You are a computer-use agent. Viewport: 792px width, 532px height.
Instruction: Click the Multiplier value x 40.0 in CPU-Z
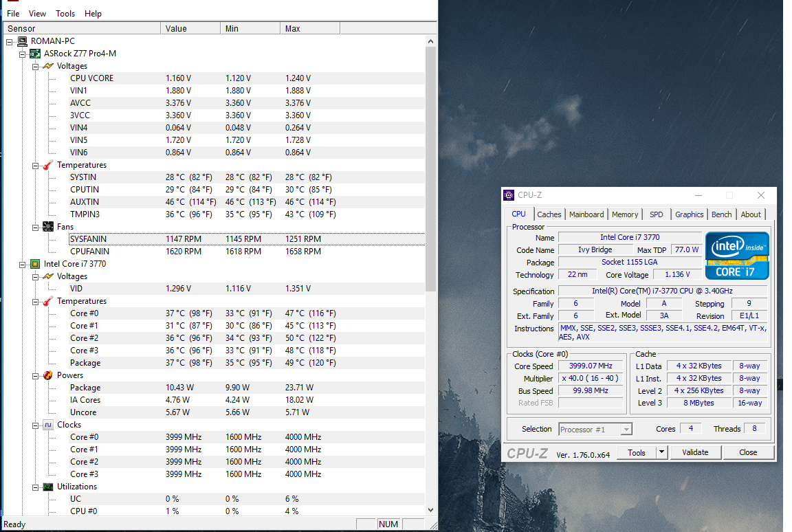591,378
